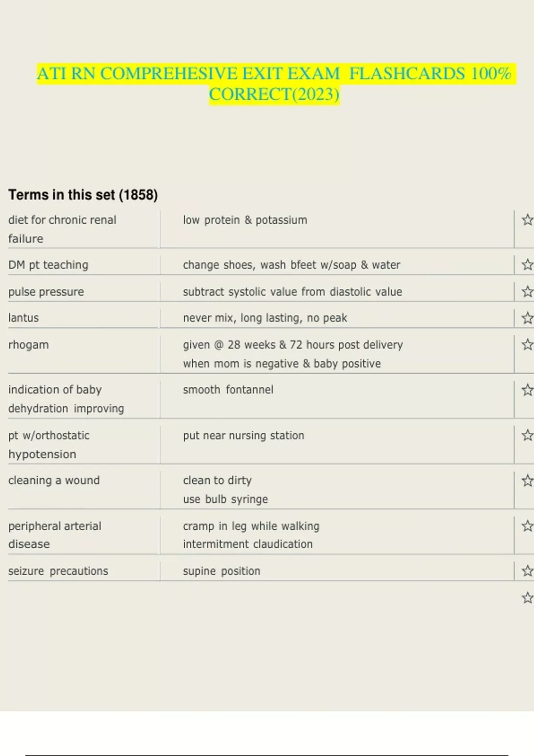534x756 pixels.
Task: Select the 'supine position' definition text
Action: click(222, 571)
